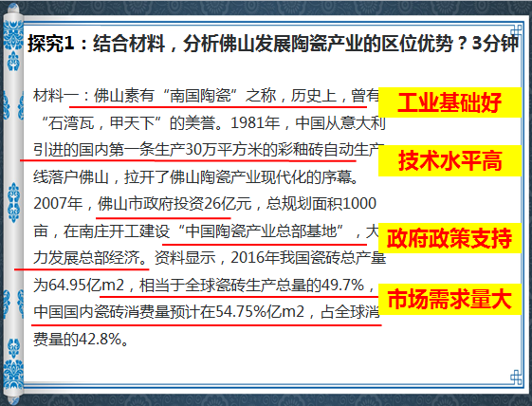Click the corner knot ornament at top right
The height and width of the screenshot is (406, 532).
(516, 31)
